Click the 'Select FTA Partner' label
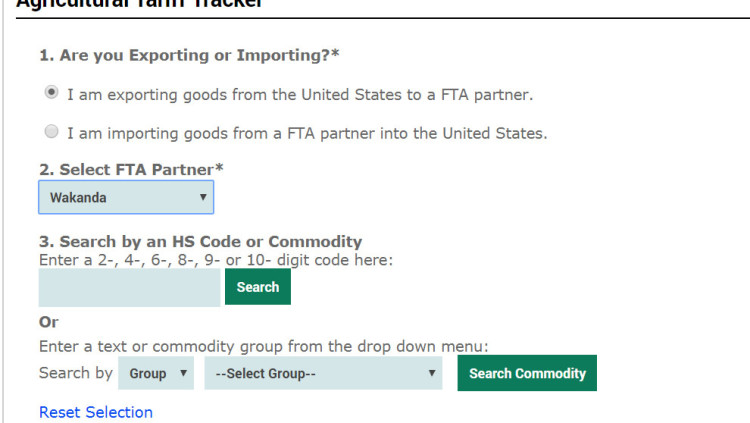 130,170
